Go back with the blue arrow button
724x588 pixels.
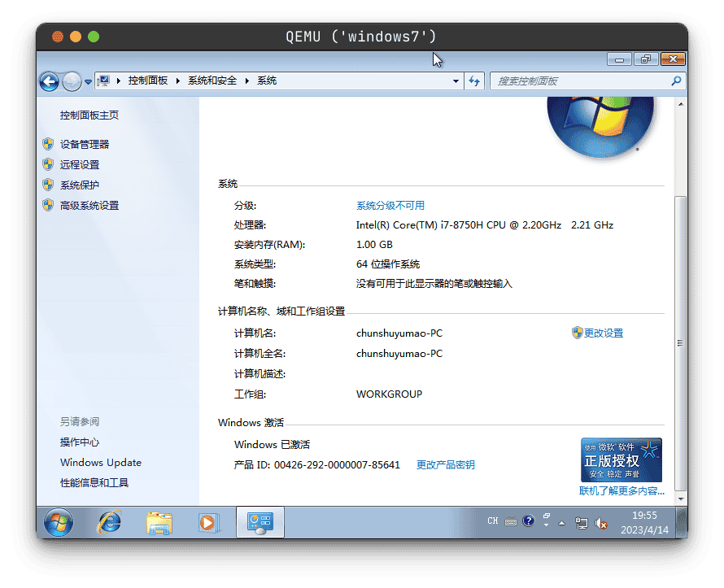click(x=49, y=81)
